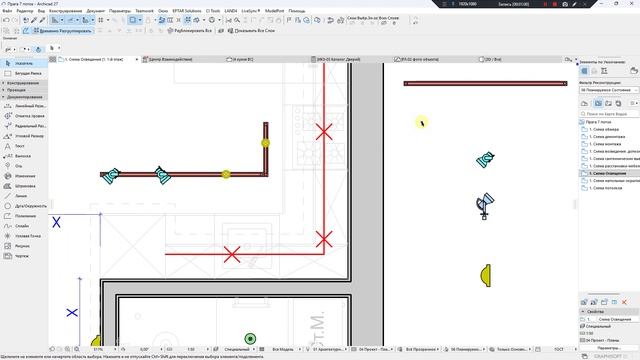Select the Линия line tool
The width and height of the screenshot is (640, 360).
click(24, 196)
